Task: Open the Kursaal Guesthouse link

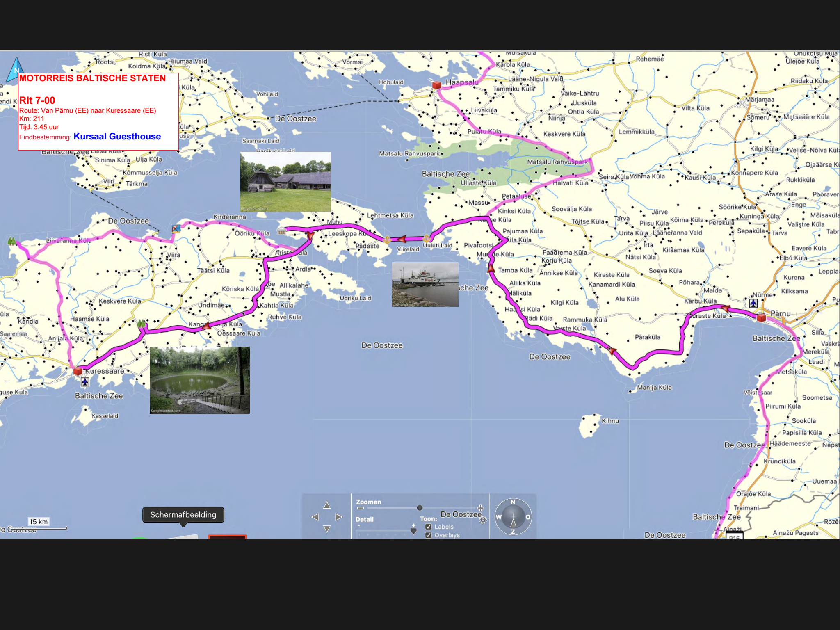Action: [x=117, y=137]
